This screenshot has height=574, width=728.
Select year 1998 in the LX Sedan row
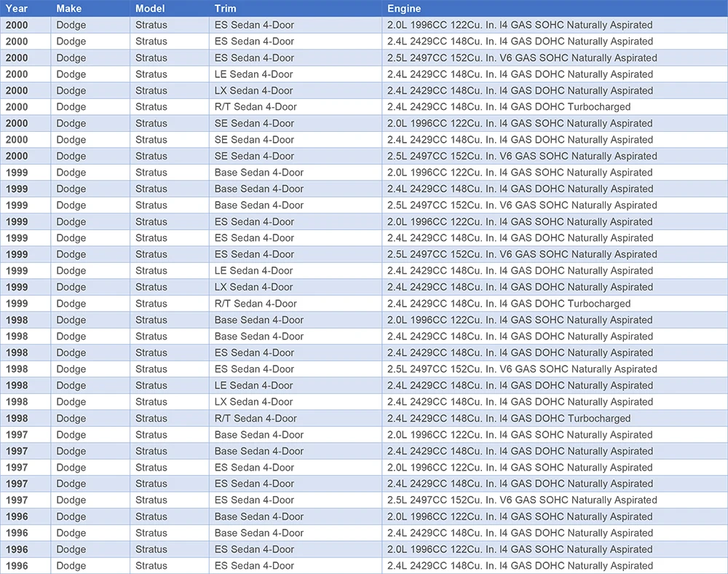point(25,401)
